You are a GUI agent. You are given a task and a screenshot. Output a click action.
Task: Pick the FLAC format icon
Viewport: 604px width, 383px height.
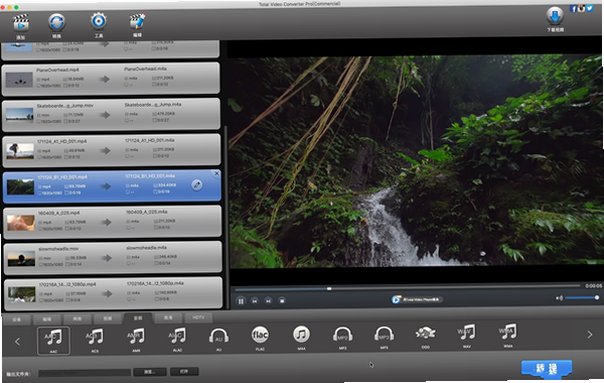click(260, 335)
